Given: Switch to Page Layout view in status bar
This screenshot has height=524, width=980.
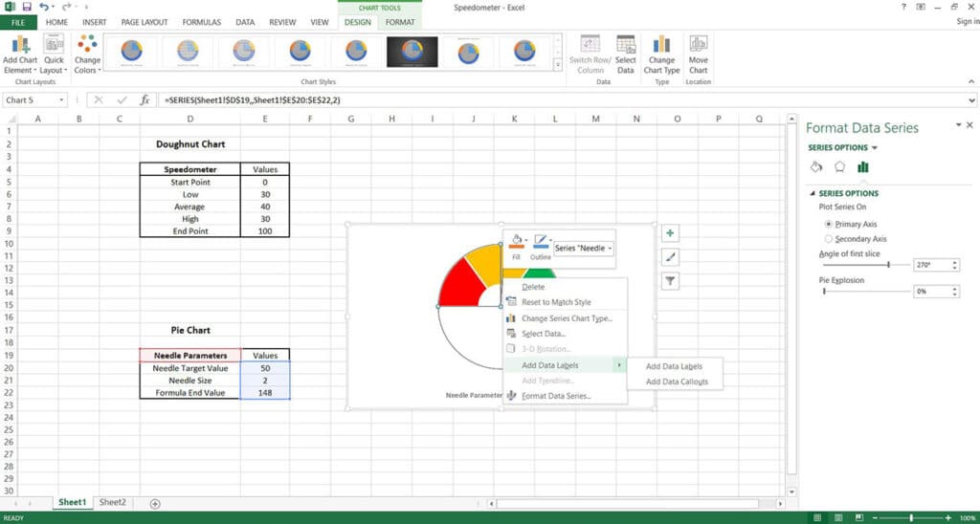Looking at the screenshot, I should (838, 517).
